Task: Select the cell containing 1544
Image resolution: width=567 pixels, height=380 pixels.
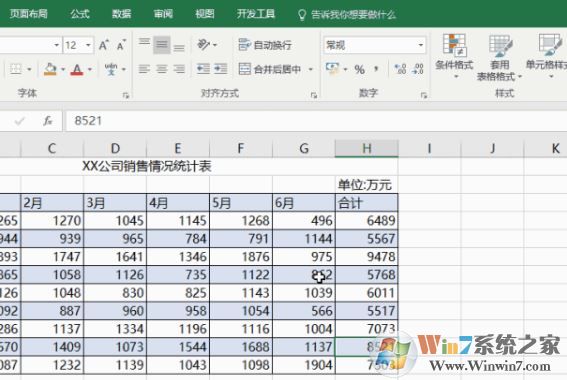Action: coord(178,347)
